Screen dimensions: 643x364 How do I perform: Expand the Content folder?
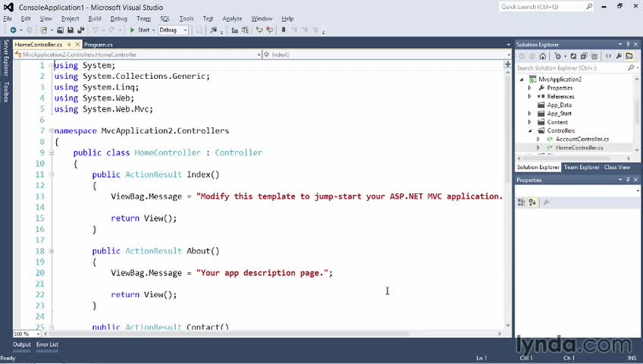pyautogui.click(x=529, y=122)
